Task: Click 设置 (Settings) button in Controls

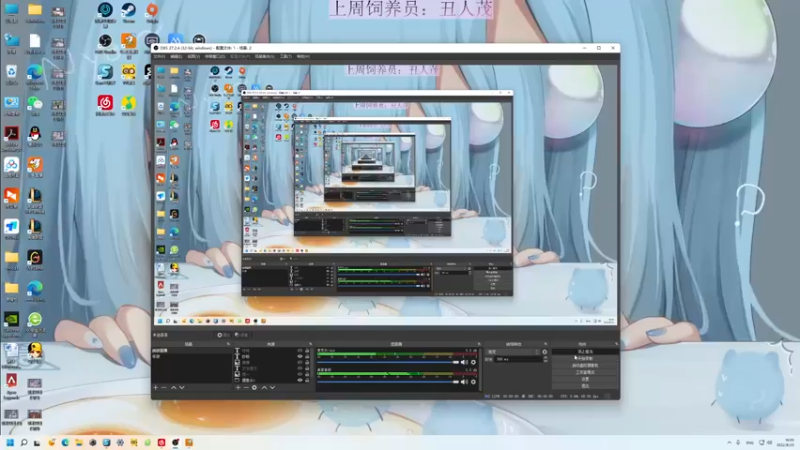Action: coord(585,379)
